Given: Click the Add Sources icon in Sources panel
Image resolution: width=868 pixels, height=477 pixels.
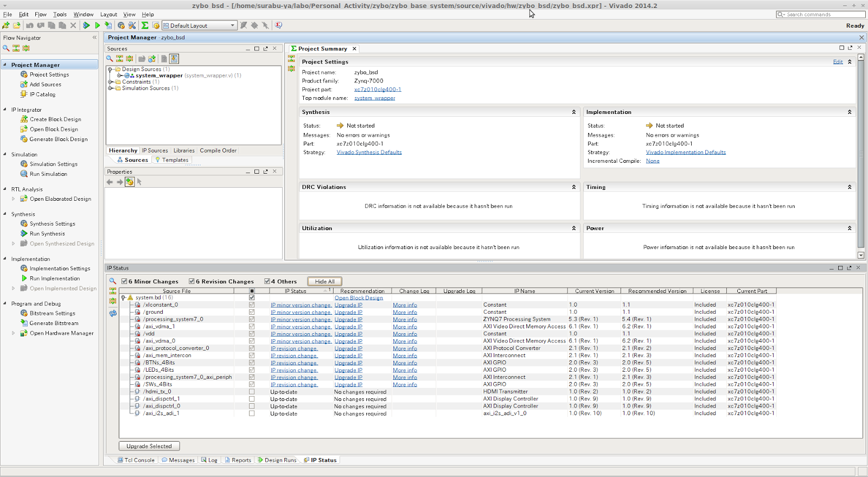Looking at the screenshot, I should (152, 59).
